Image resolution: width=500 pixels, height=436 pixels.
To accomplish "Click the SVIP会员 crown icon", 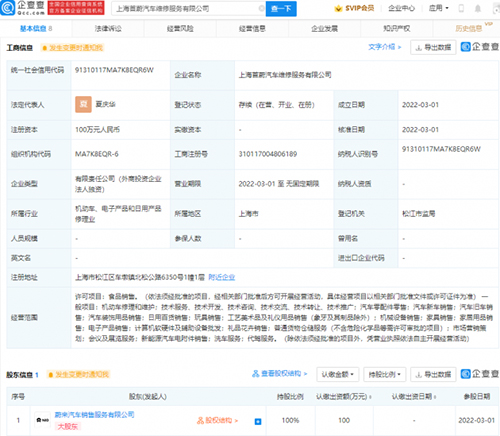I will 338,8.
